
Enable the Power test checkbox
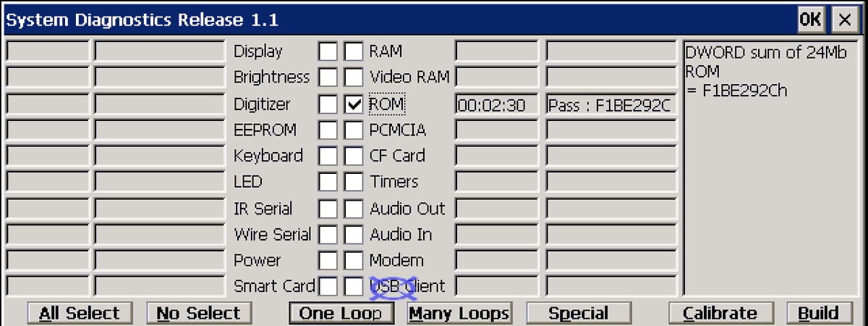(328, 260)
